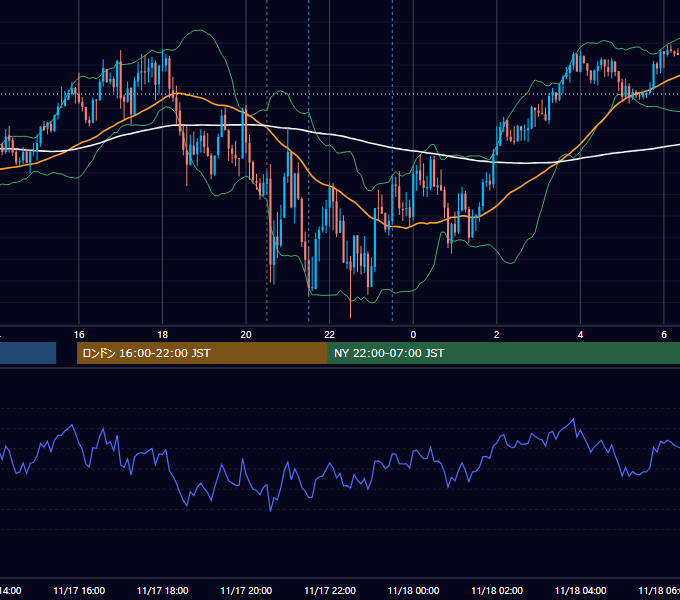Click the 11/18 04:00 date label
The height and width of the screenshot is (600, 680).
coord(581,590)
